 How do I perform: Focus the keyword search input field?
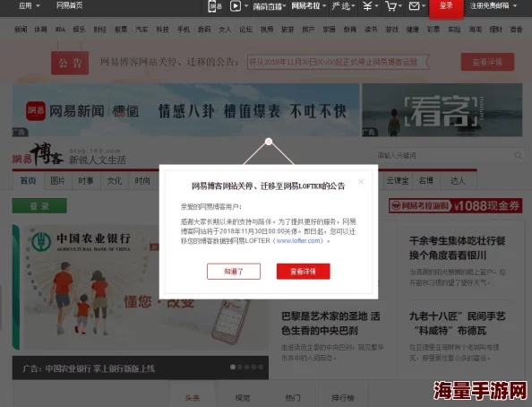click(x=444, y=156)
